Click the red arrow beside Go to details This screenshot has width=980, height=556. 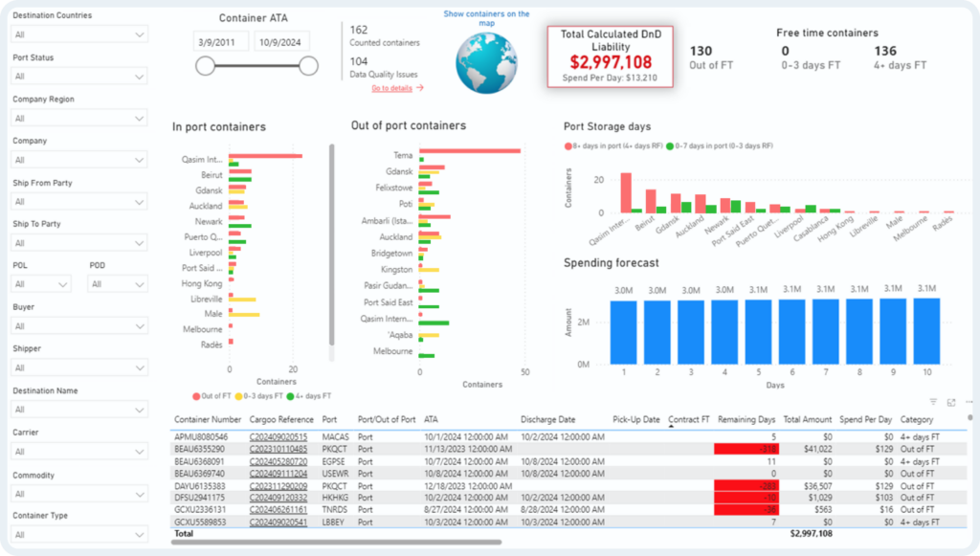(420, 88)
